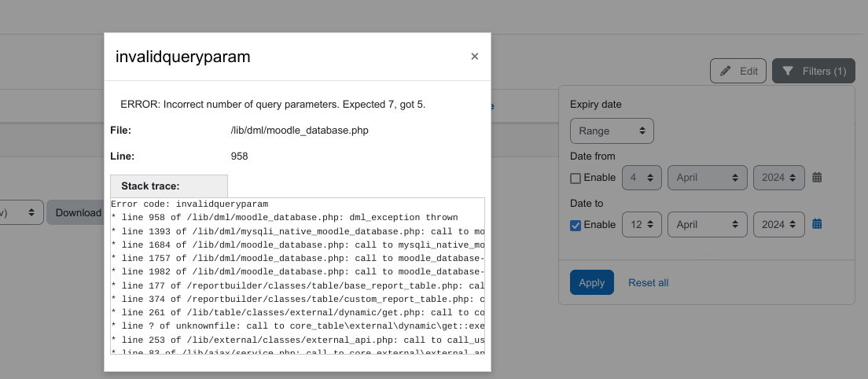The width and height of the screenshot is (868, 379).
Task: Click the Reset all link
Action: pyautogui.click(x=648, y=283)
